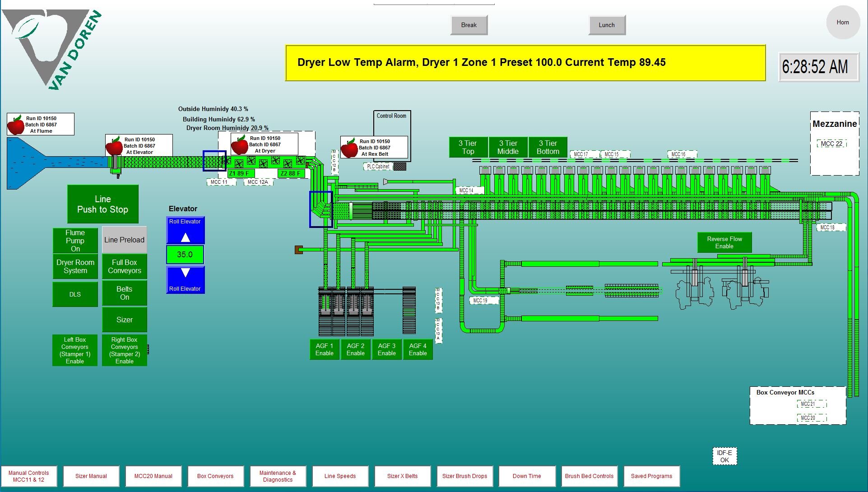Click the apple icon At Elevator
868x492 pixels.
pyautogui.click(x=114, y=145)
